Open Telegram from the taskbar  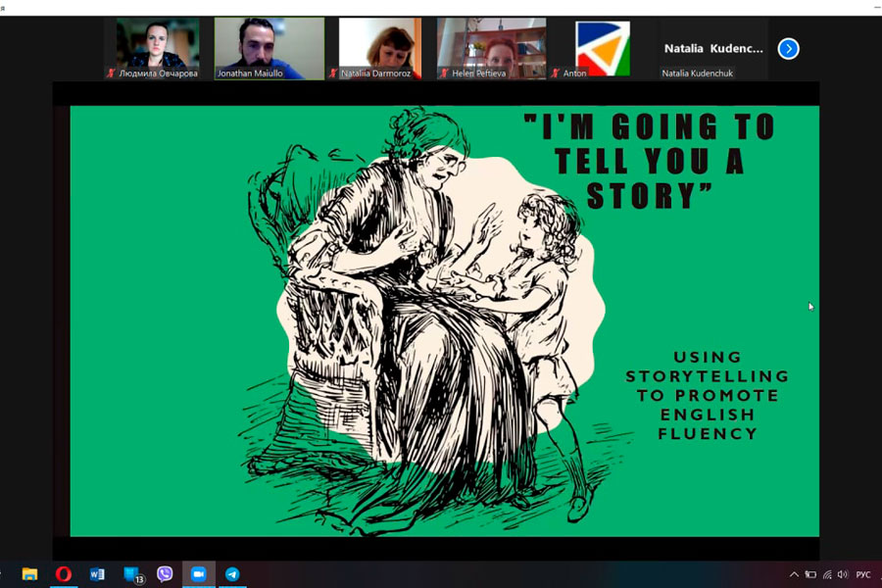tap(232, 574)
